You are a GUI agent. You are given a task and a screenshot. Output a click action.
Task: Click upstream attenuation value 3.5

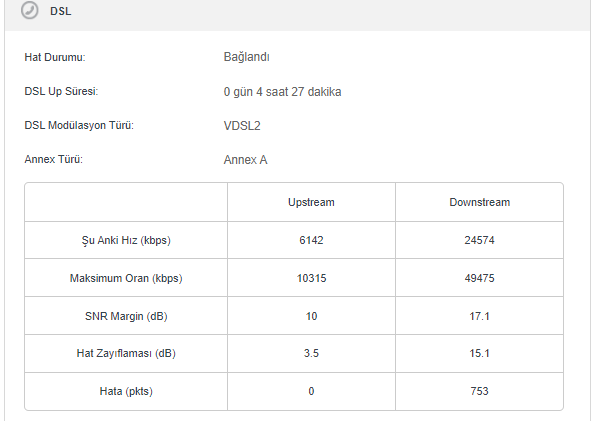(311, 353)
